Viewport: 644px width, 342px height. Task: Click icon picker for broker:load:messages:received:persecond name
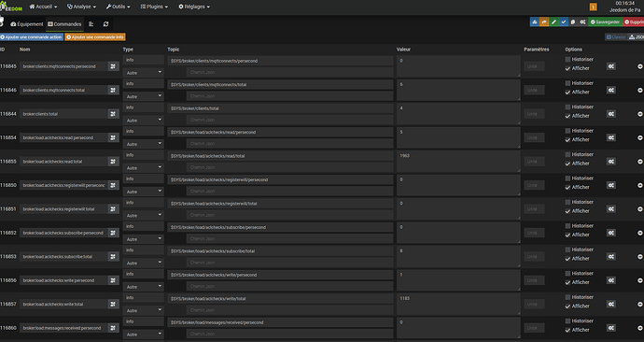pos(113,328)
